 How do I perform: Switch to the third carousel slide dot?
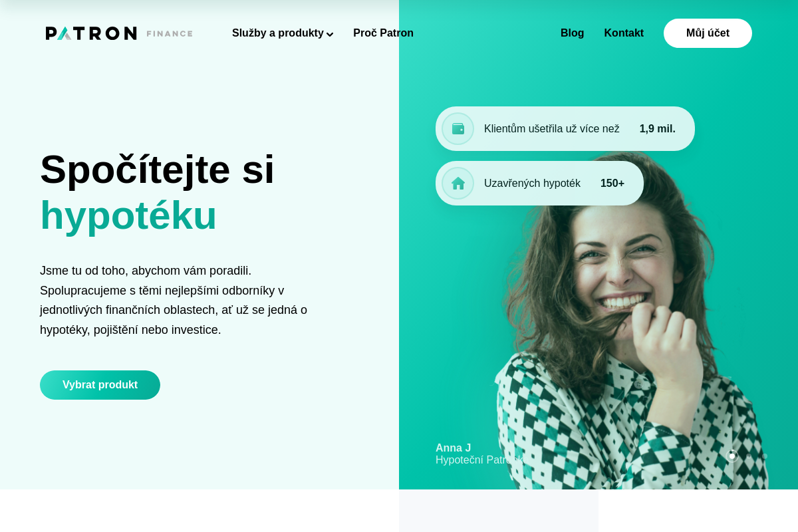tap(765, 456)
